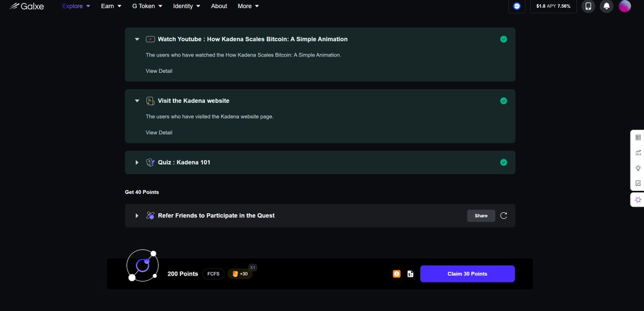Click the checkmark on Visit the Kadena website
This screenshot has height=311, width=644.
pos(503,100)
